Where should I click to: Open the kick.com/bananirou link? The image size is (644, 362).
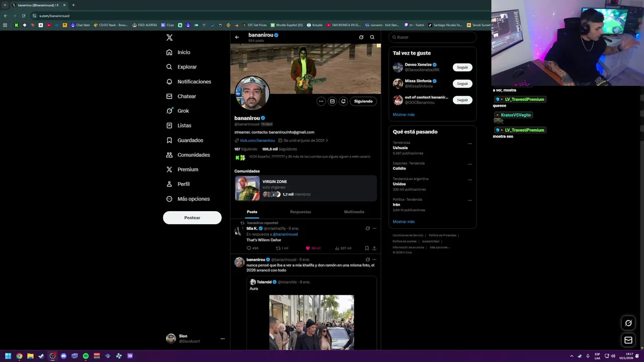258,141
